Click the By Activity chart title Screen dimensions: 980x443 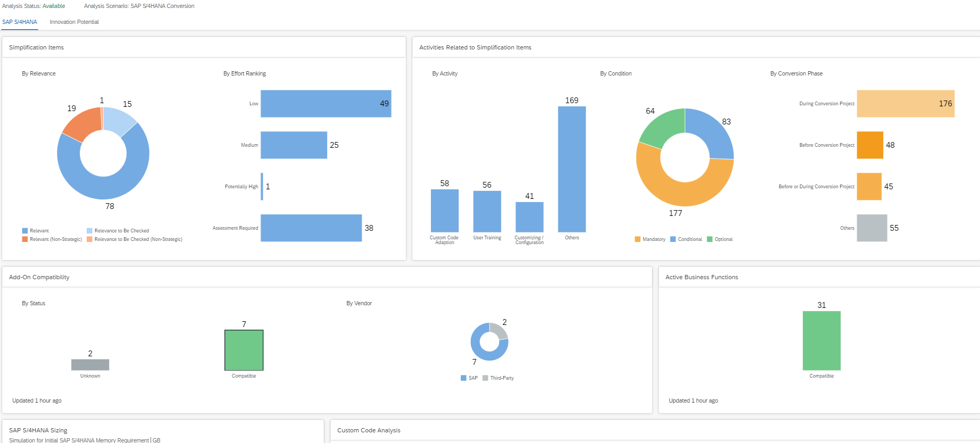[445, 73]
